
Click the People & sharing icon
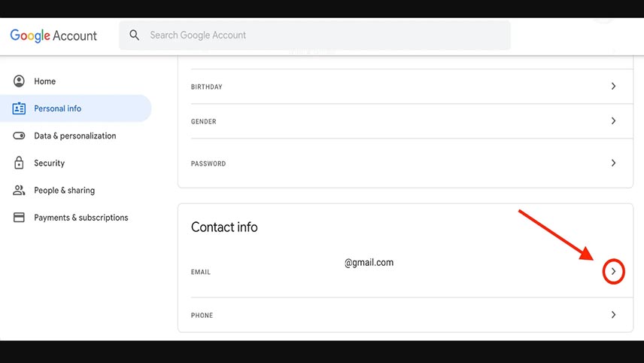click(19, 191)
